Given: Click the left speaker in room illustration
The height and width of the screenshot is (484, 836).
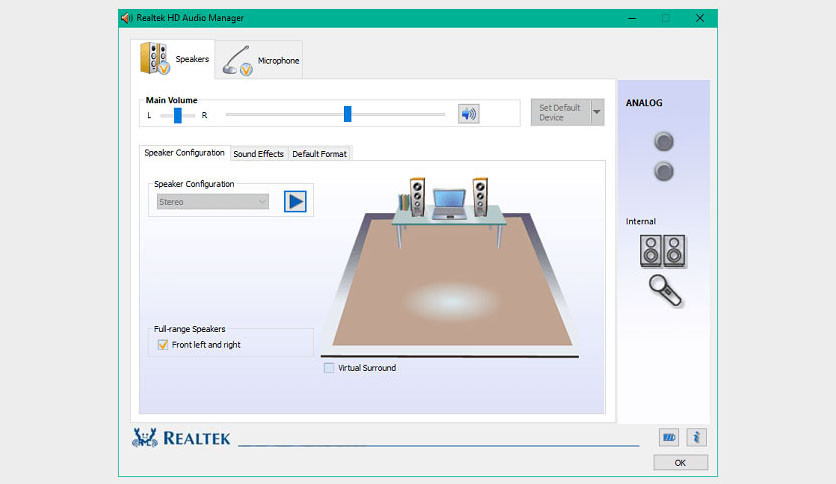Looking at the screenshot, I should (417, 196).
